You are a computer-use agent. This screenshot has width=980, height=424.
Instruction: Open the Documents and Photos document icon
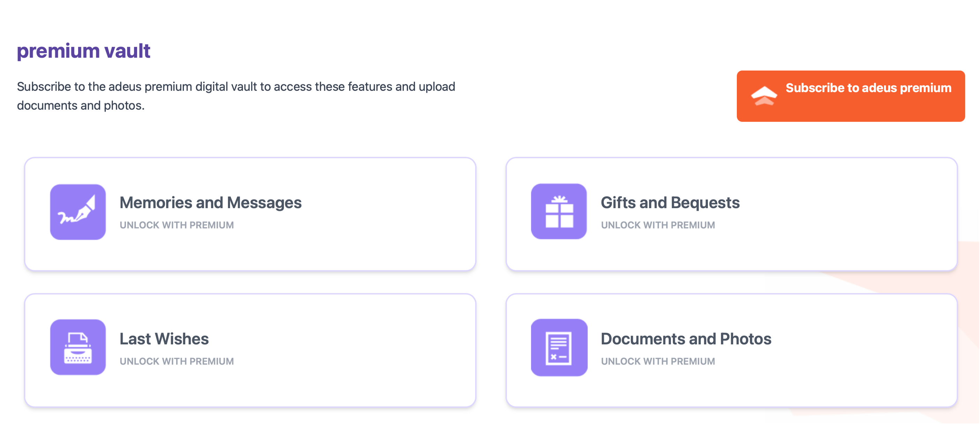(x=559, y=348)
